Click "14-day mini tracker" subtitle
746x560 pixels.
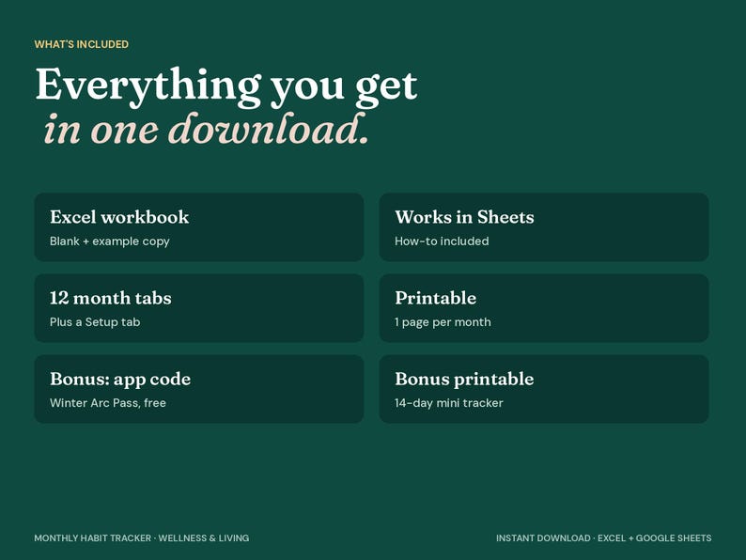coord(449,403)
